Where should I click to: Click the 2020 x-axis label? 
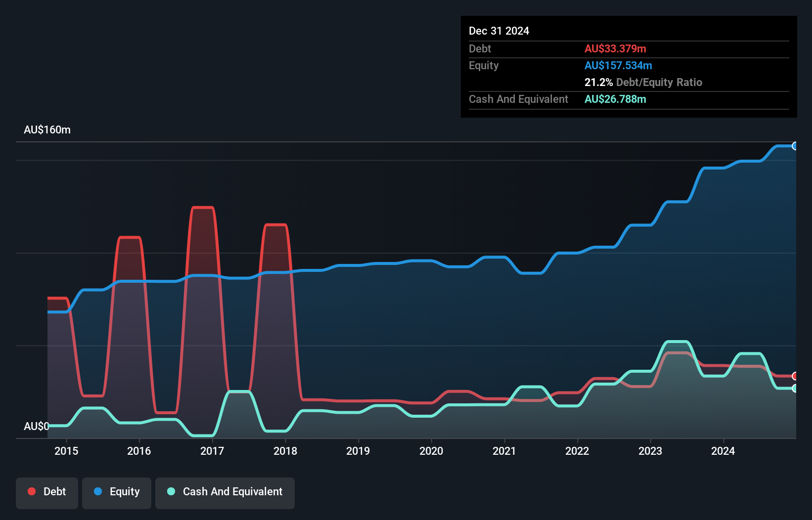pos(431,451)
